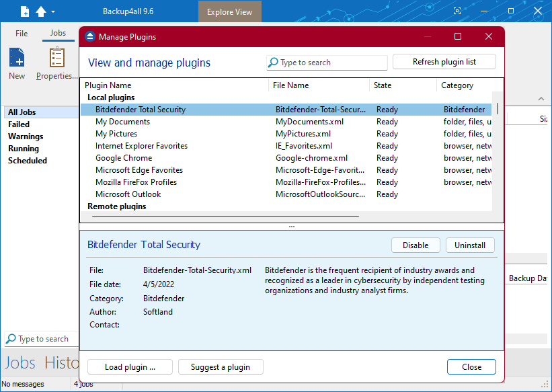Select Internet Explorer Favorites plugin row

[x=286, y=146]
